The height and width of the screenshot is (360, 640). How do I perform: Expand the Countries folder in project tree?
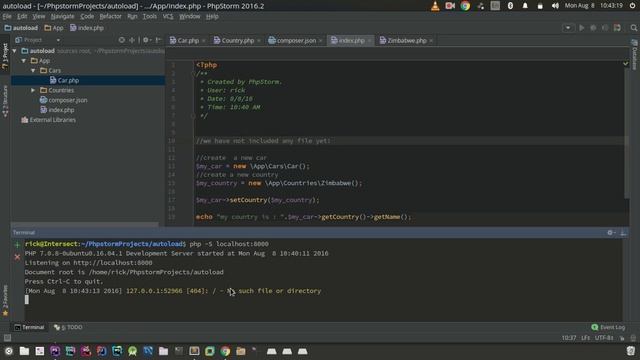tap(33, 90)
